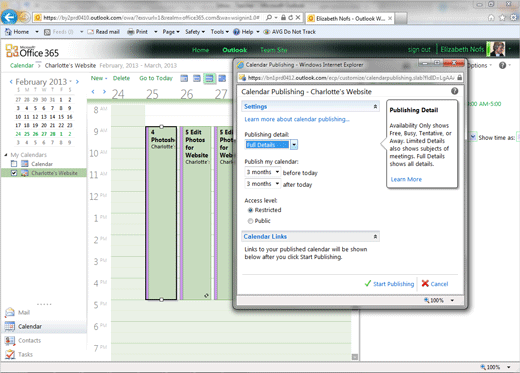This screenshot has height=373, width=520.
Task: Open the New item dropdown
Action: [99, 78]
